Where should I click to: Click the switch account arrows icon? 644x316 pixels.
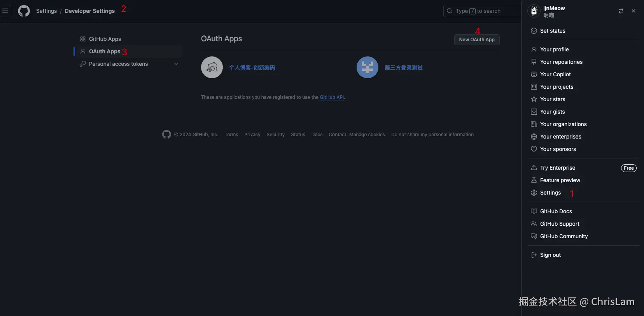coord(621,11)
